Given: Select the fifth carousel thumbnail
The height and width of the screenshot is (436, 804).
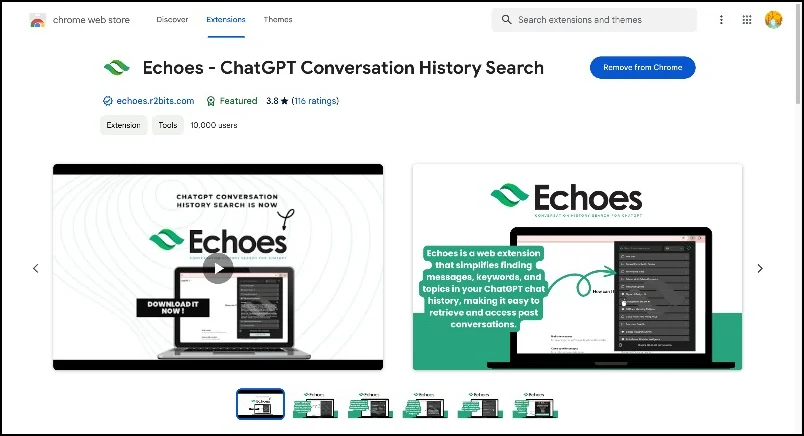Looking at the screenshot, I should pos(480,404).
